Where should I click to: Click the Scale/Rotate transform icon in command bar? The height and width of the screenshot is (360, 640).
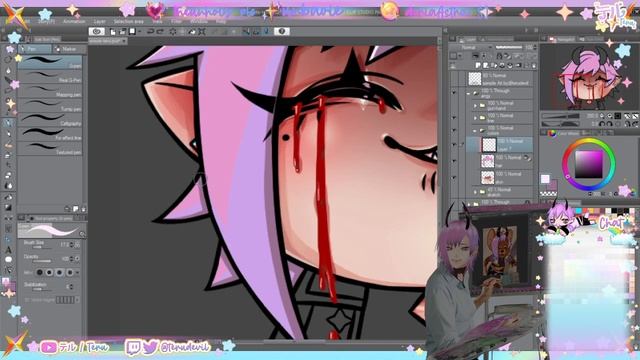pos(202,31)
